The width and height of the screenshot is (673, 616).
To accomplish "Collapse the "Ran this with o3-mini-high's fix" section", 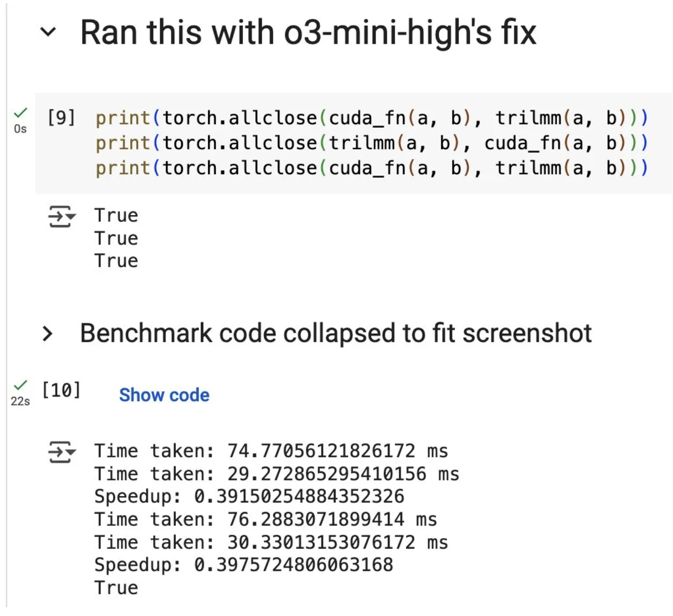I will 48,32.
